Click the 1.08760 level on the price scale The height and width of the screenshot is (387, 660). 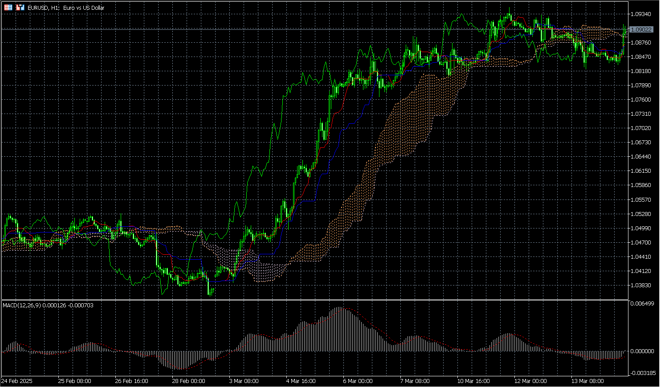point(640,43)
